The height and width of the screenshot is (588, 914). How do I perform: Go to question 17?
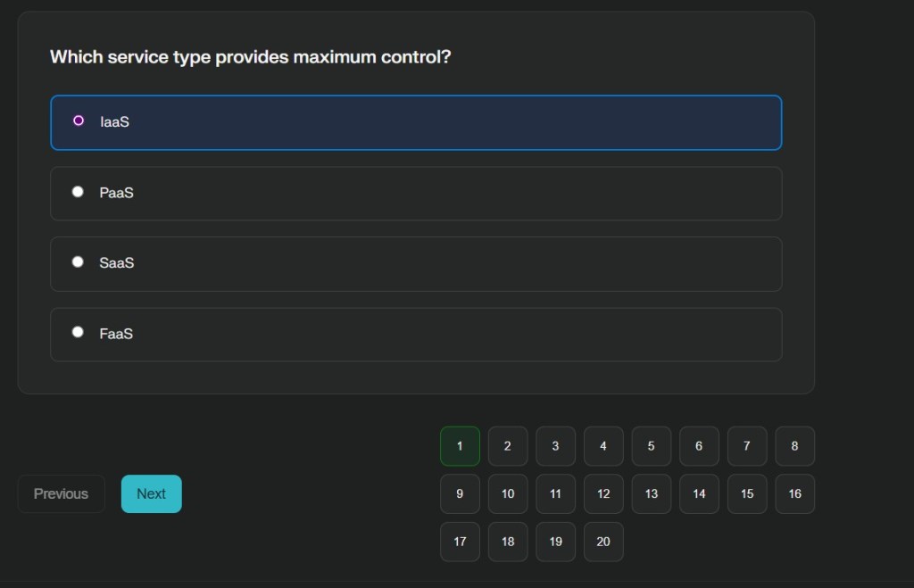pyautogui.click(x=460, y=542)
